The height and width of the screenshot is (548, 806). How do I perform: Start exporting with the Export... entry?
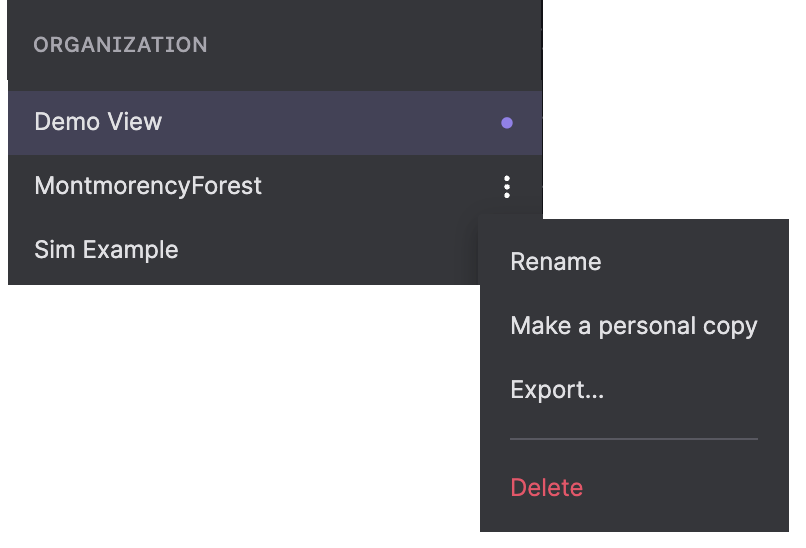[x=557, y=390]
